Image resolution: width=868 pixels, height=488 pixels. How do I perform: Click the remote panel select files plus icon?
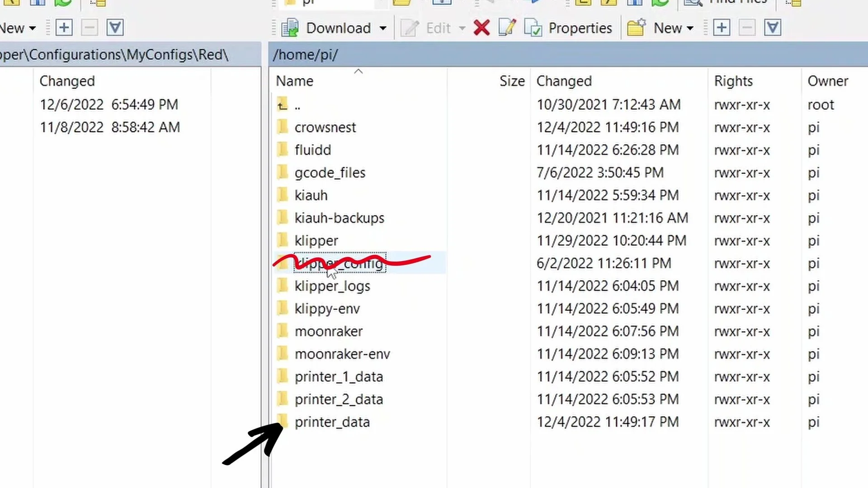click(x=722, y=28)
